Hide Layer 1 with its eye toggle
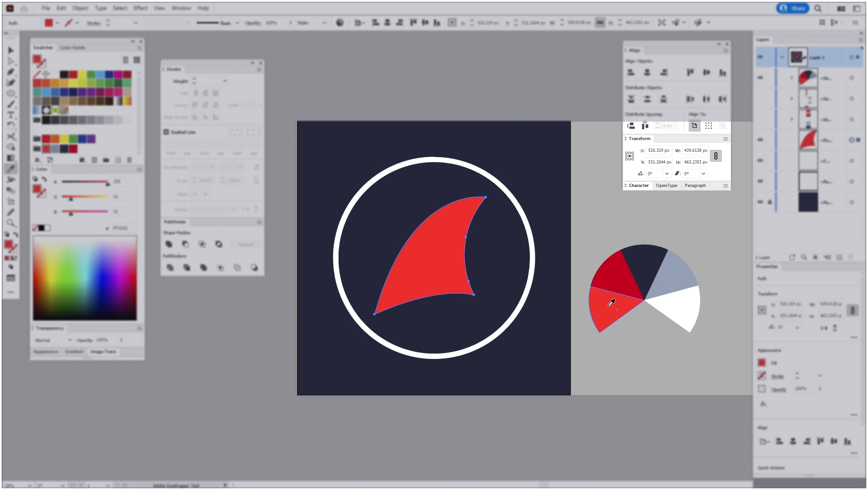The height and width of the screenshot is (490, 868). pyautogui.click(x=760, y=57)
